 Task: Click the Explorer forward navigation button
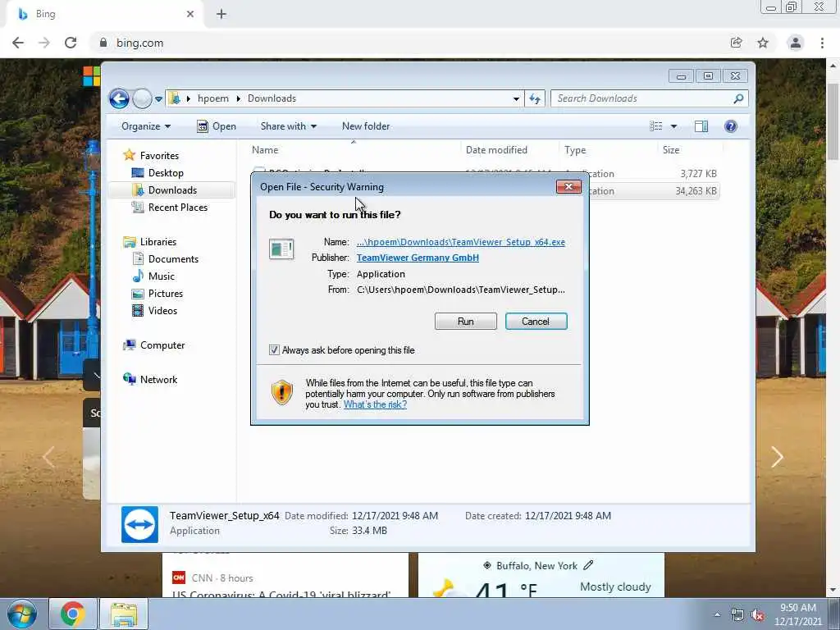[142, 98]
